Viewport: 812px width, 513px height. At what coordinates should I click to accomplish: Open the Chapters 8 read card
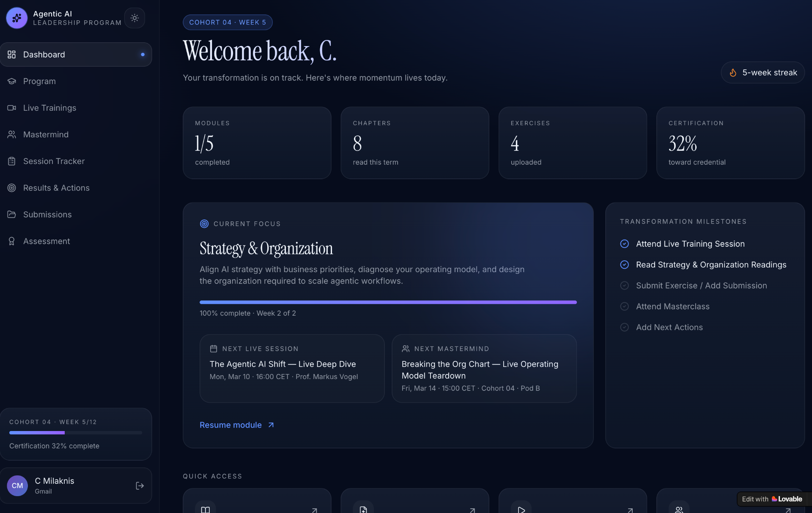point(414,143)
